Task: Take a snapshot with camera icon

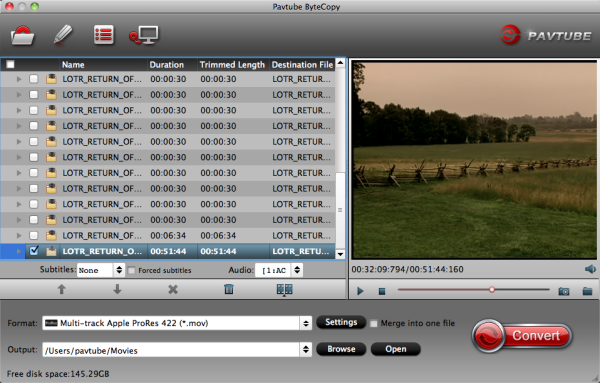Action: point(564,291)
